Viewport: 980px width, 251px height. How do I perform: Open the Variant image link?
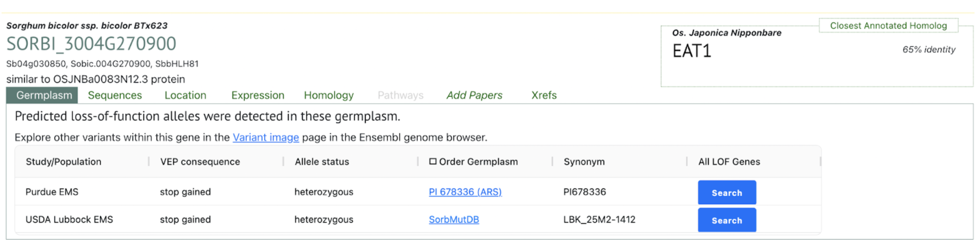point(266,138)
